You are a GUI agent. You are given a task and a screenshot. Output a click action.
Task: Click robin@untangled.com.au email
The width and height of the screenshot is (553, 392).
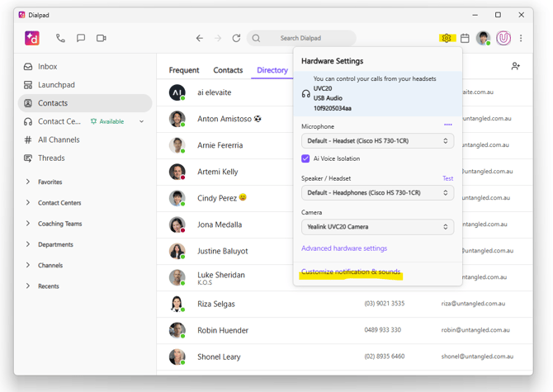click(475, 330)
